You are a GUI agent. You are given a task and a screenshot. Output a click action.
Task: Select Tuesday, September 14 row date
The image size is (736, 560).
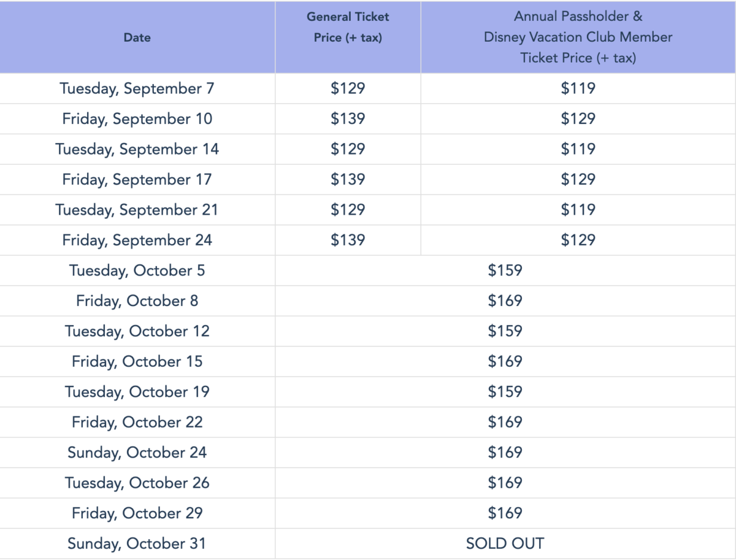pos(137,149)
